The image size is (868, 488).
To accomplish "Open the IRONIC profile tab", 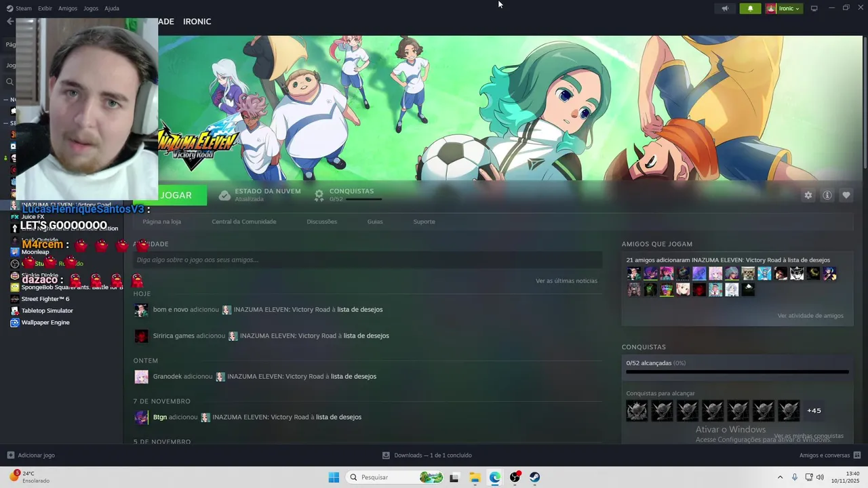I will (x=197, y=22).
